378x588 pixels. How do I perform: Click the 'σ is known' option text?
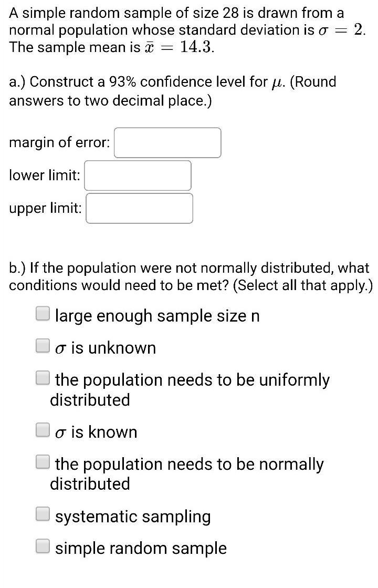point(96,432)
